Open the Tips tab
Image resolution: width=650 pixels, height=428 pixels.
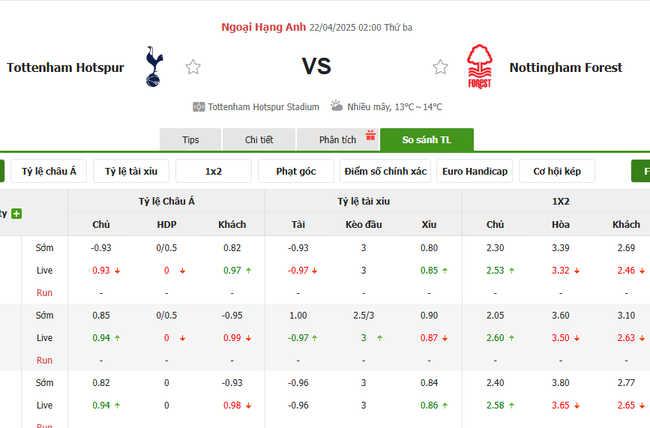coord(190,140)
